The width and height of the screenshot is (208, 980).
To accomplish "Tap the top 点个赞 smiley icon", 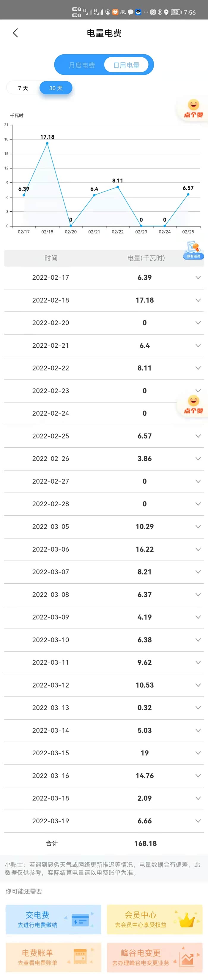I will 193,108.
